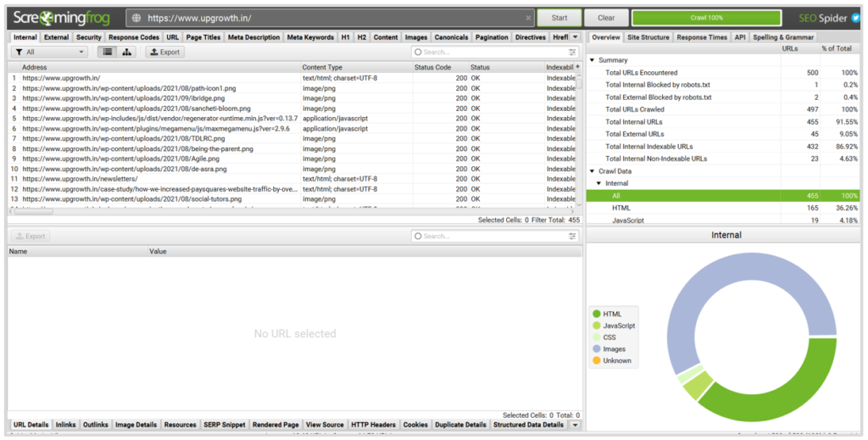Image resolution: width=868 pixels, height=440 pixels.
Task: Open the SERP Snippet tab
Action: (x=224, y=425)
